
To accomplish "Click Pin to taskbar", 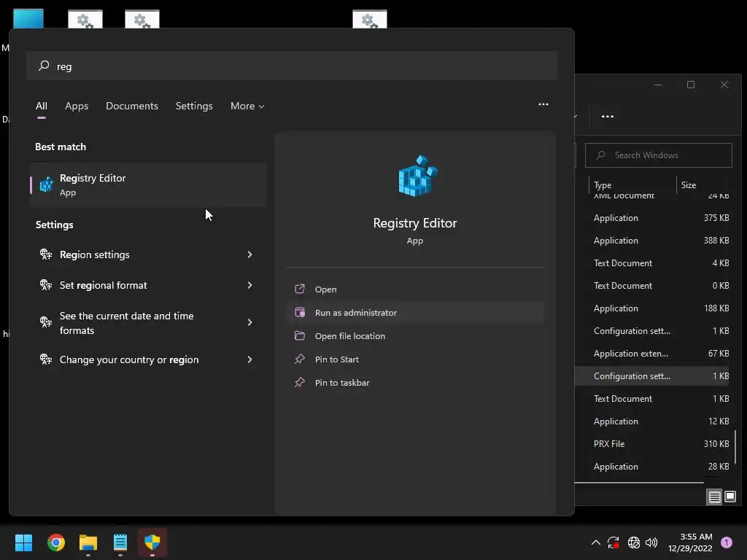I will tap(414, 382).
